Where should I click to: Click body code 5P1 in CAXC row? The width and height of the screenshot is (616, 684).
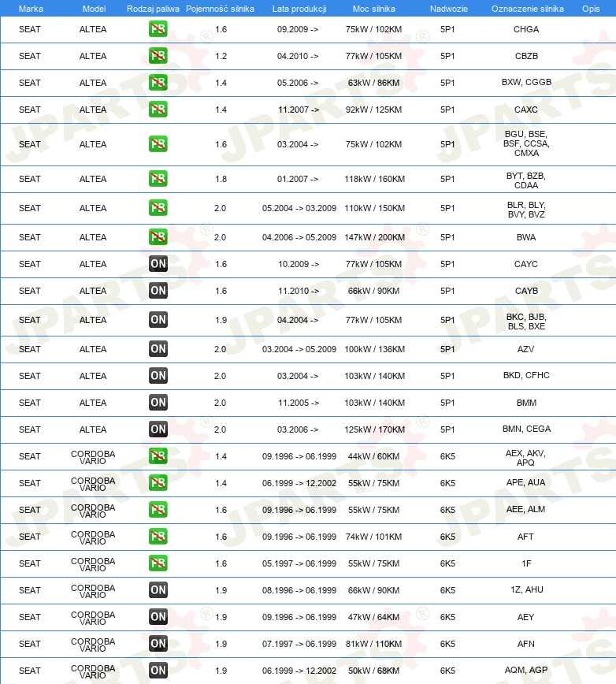pyautogui.click(x=447, y=110)
